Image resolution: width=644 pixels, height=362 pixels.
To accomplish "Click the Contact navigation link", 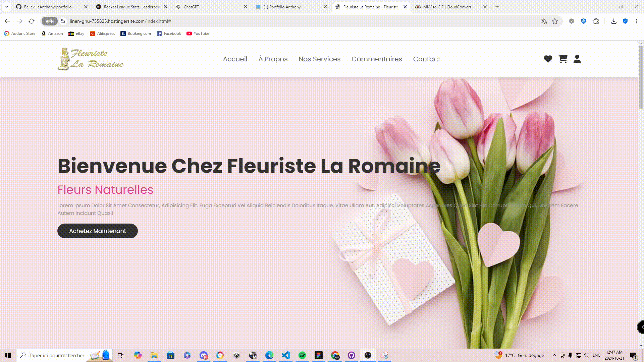I will click(x=426, y=59).
